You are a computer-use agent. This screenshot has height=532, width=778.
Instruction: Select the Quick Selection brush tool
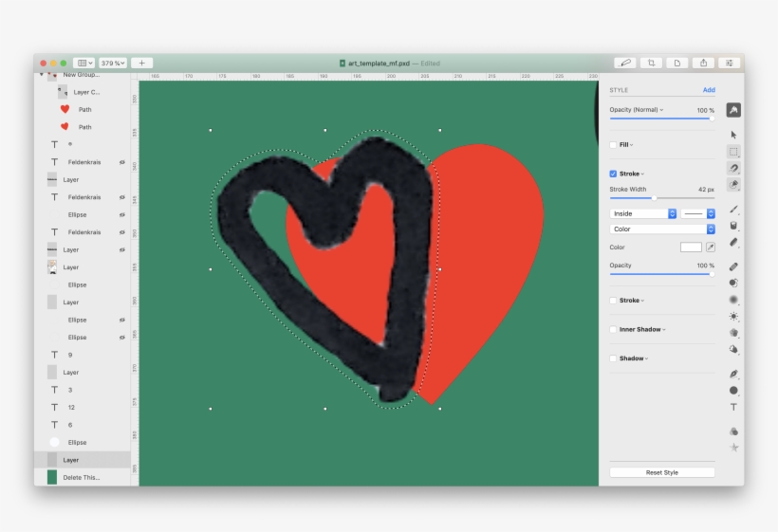click(x=733, y=184)
